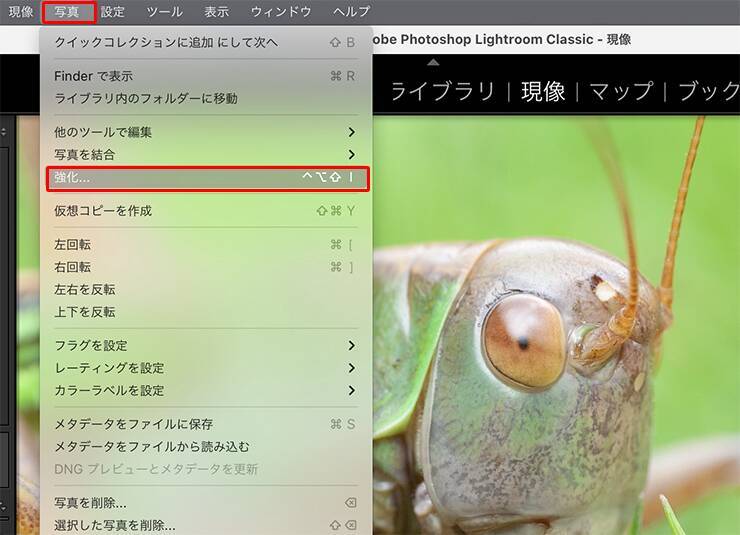The image size is (740, 535).
Task: Collapse top panel with triangle arrow
Action: [433, 62]
